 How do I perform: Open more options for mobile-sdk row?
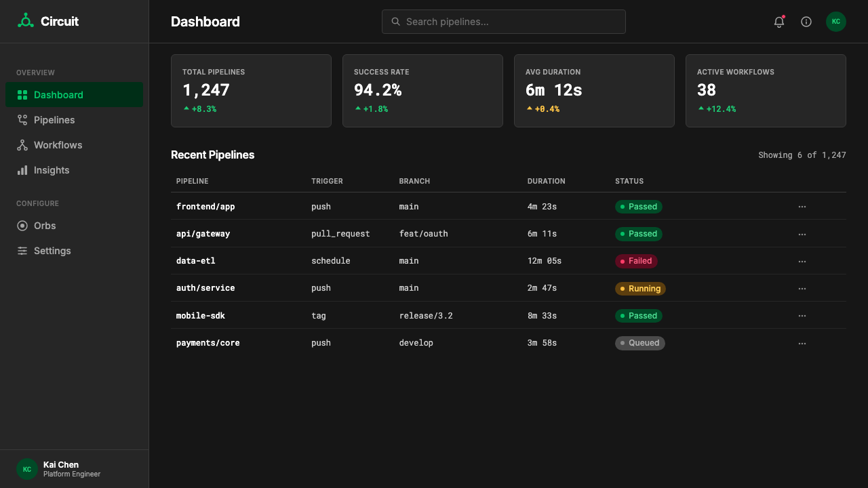tap(802, 316)
